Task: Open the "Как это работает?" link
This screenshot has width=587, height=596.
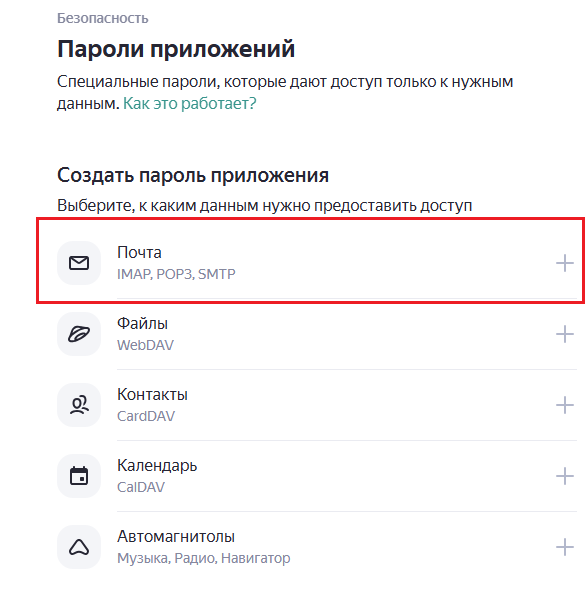Action: coord(190,103)
